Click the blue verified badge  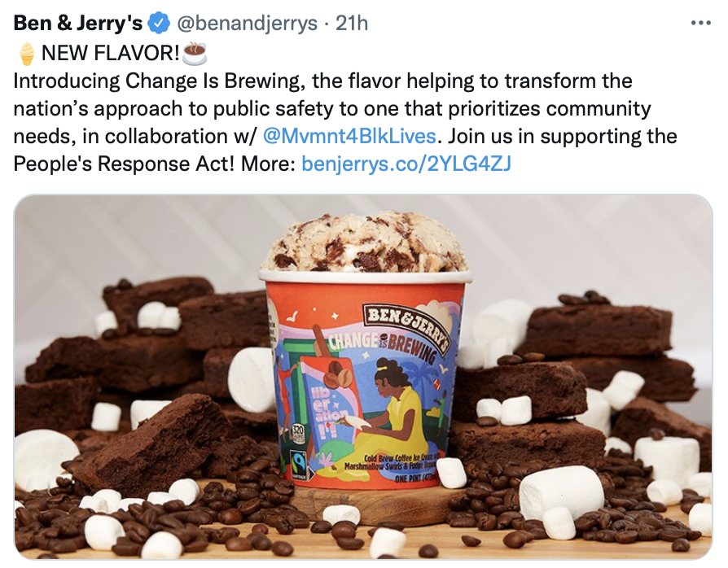tap(158, 24)
